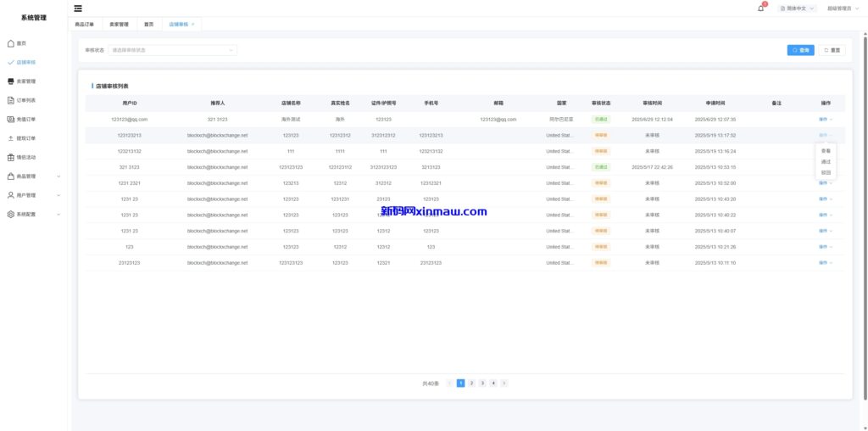
Task: Click the blue 查询 search button
Action: click(800, 50)
